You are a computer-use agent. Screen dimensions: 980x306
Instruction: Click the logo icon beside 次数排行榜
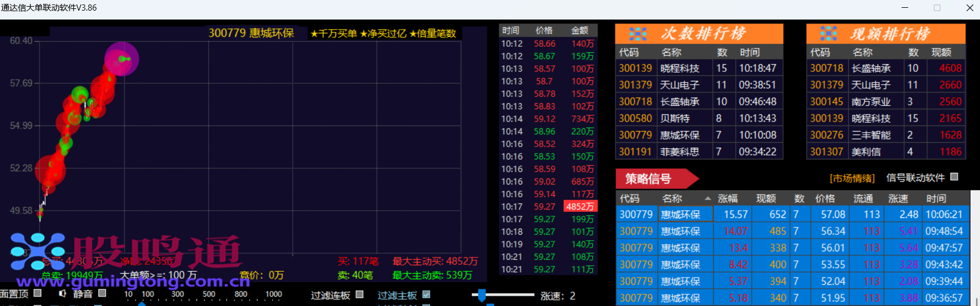[x=638, y=34]
